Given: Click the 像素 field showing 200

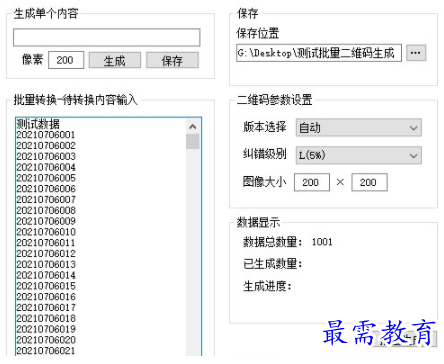Looking at the screenshot, I should coord(66,60).
